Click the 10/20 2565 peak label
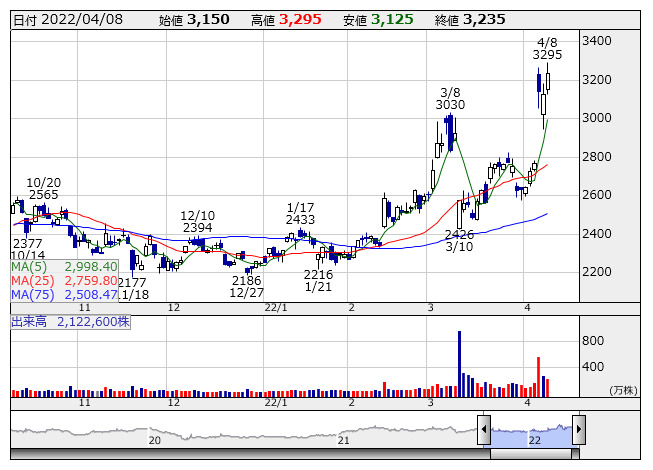The width and height of the screenshot is (653, 470). pos(44,189)
